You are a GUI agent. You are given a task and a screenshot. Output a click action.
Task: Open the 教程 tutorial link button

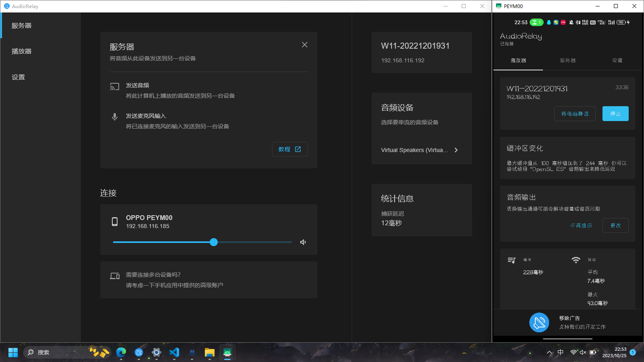click(290, 149)
